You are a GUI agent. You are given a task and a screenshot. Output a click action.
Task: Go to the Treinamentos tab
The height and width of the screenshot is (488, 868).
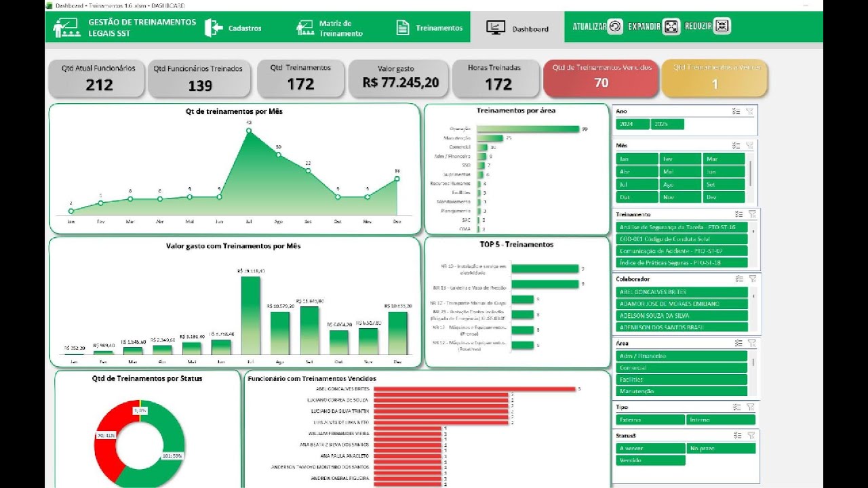(430, 28)
